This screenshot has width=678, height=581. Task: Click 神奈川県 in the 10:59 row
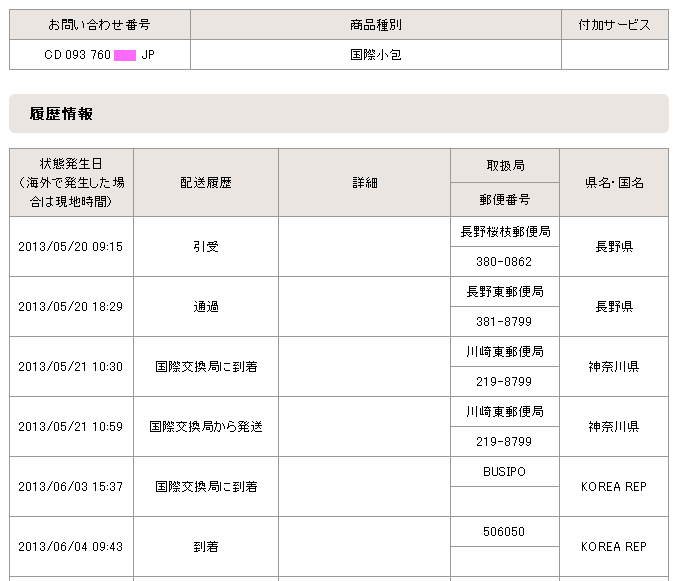click(x=614, y=427)
